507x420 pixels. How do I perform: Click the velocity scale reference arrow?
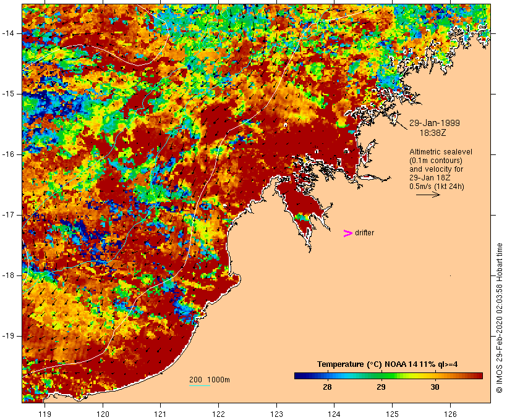pyautogui.click(x=428, y=195)
